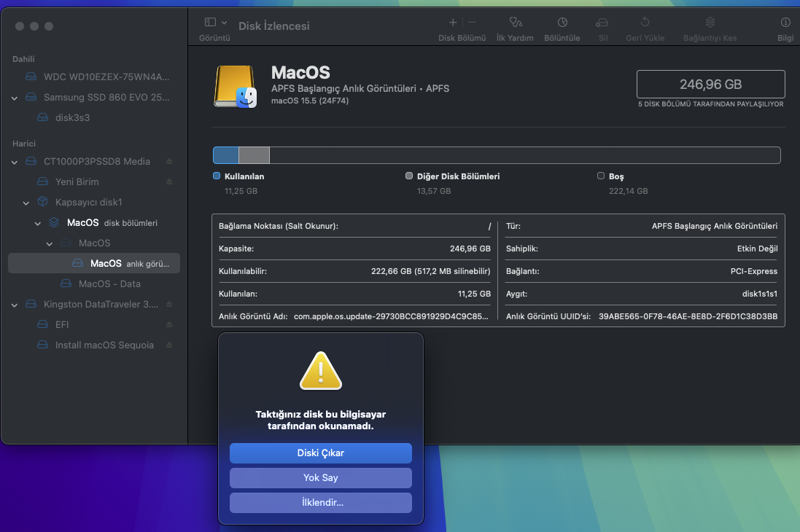Screen dimensions: 800x532
Task: Select WDC WD10EZEX disk in sidebar
Action: pyautogui.click(x=106, y=77)
